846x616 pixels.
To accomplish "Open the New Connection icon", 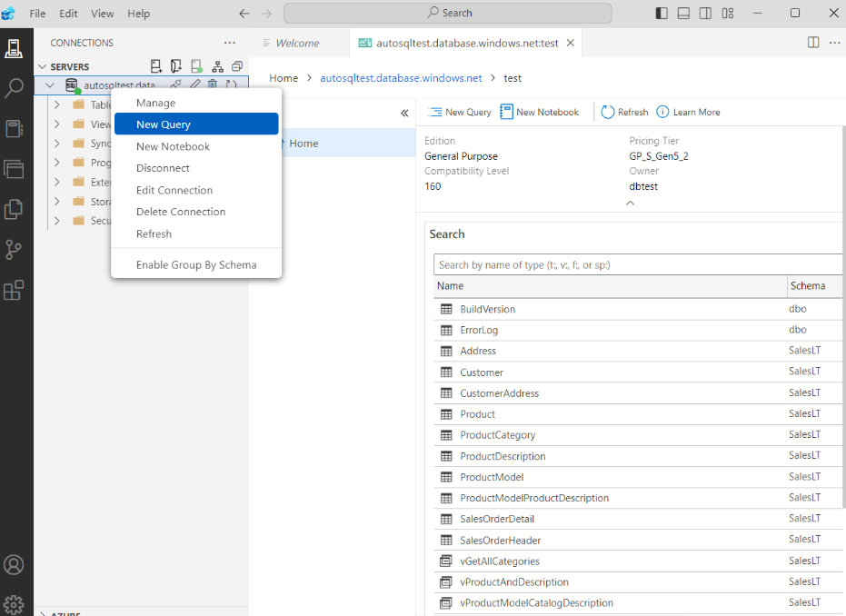I will coord(156,65).
